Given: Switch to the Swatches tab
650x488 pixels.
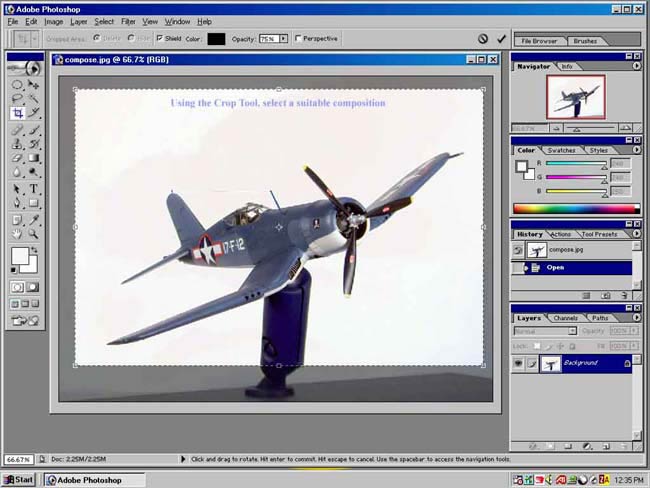Looking at the screenshot, I should click(561, 150).
